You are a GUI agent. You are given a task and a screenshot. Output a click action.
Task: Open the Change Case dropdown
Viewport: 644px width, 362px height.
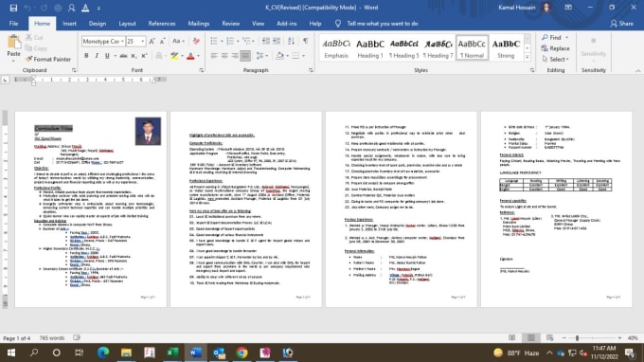click(x=179, y=41)
